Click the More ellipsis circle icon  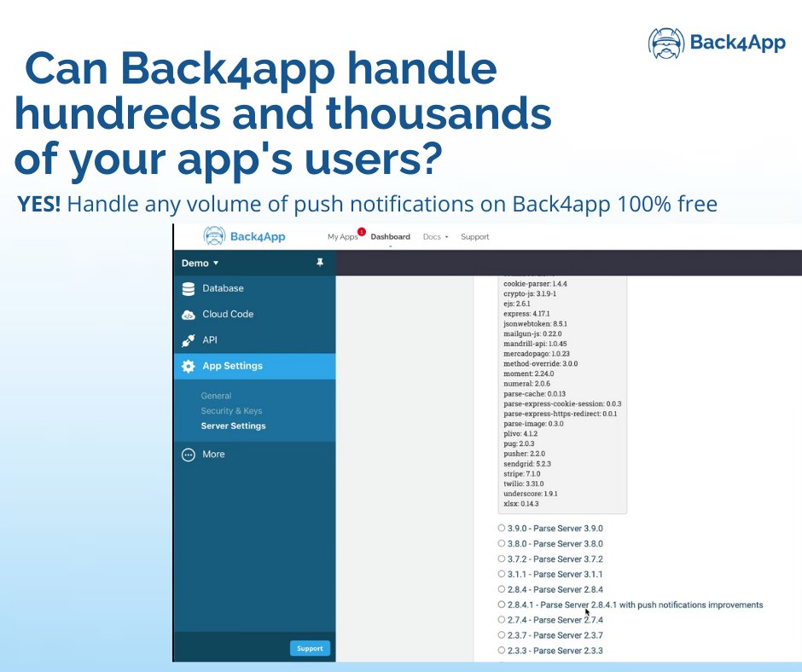(x=189, y=455)
